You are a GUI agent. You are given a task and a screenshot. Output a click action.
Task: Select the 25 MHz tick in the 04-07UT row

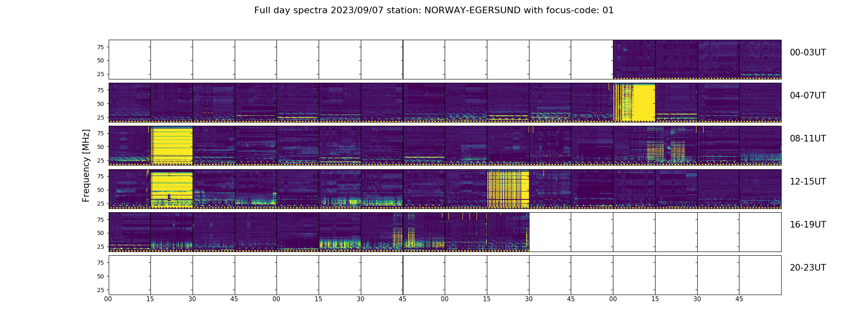point(100,118)
